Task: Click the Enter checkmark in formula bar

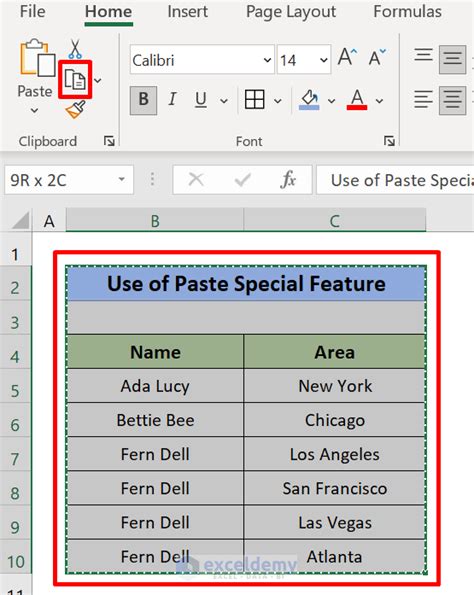Action: point(243,180)
